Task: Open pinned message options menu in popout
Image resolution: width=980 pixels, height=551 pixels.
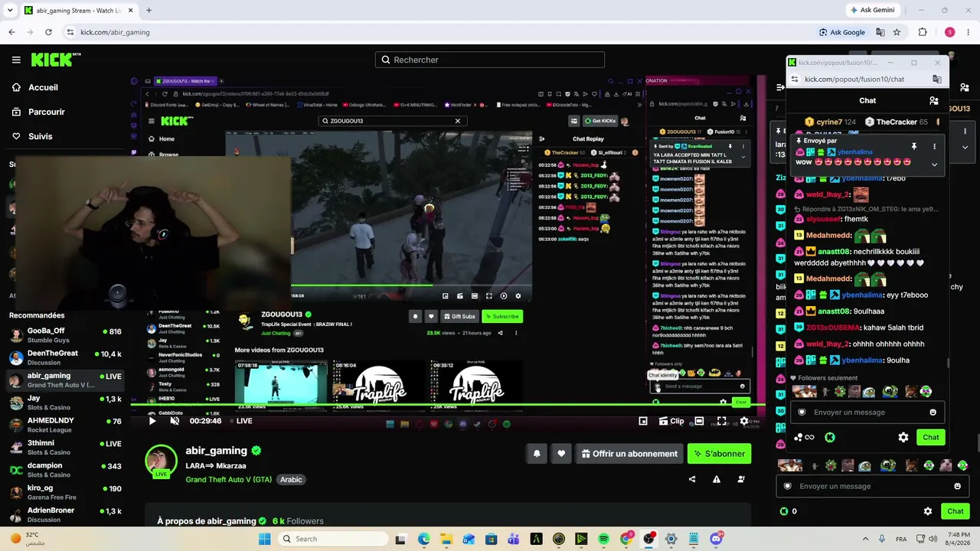Action: click(934, 146)
